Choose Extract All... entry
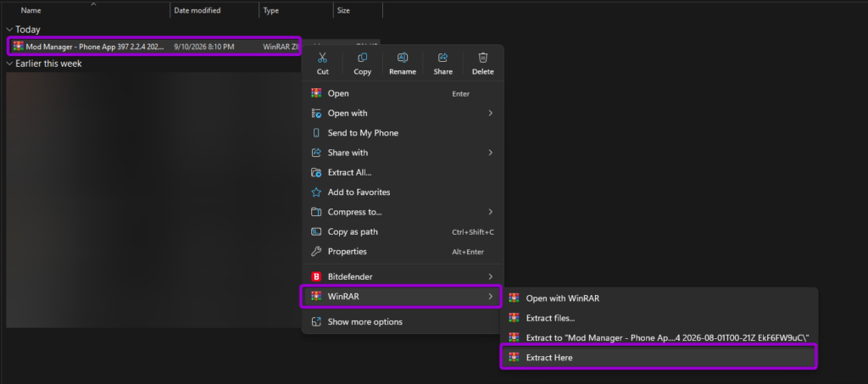 coord(403,172)
